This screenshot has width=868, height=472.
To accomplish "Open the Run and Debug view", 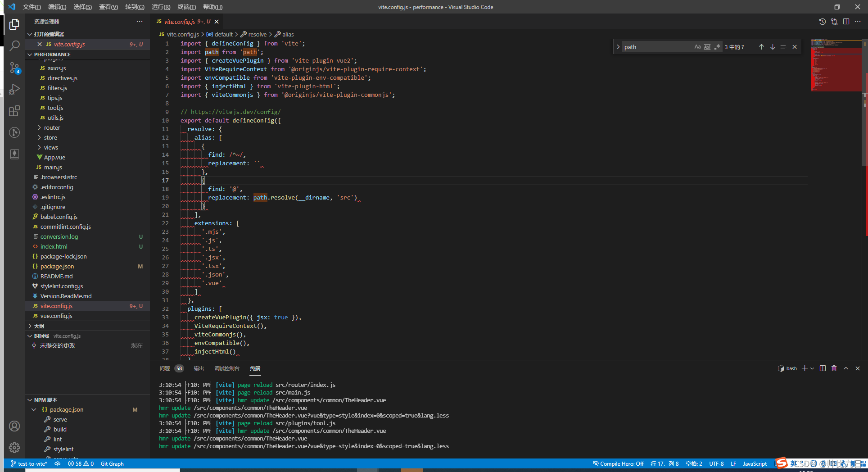I will (x=14, y=89).
